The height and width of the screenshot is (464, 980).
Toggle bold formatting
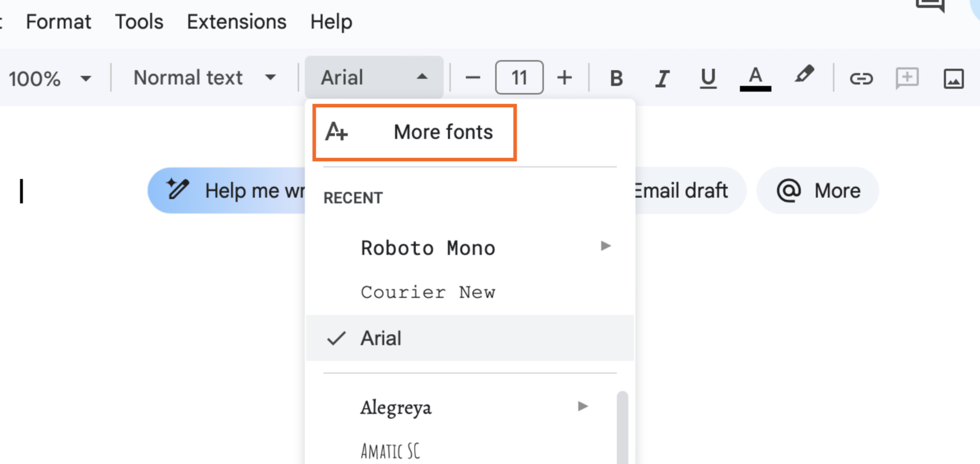[x=616, y=77]
